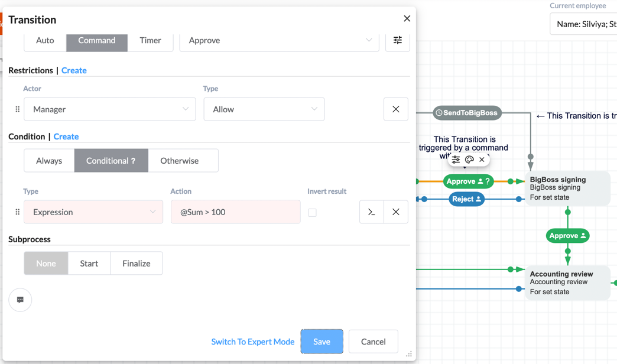617x364 pixels.
Task: Expand the Type dropdown showing Allow
Action: click(x=264, y=109)
